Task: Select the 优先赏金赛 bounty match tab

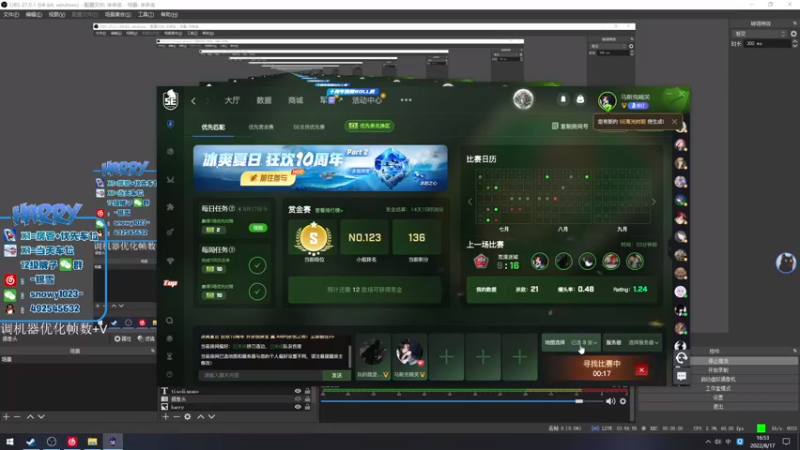Action: (261, 127)
